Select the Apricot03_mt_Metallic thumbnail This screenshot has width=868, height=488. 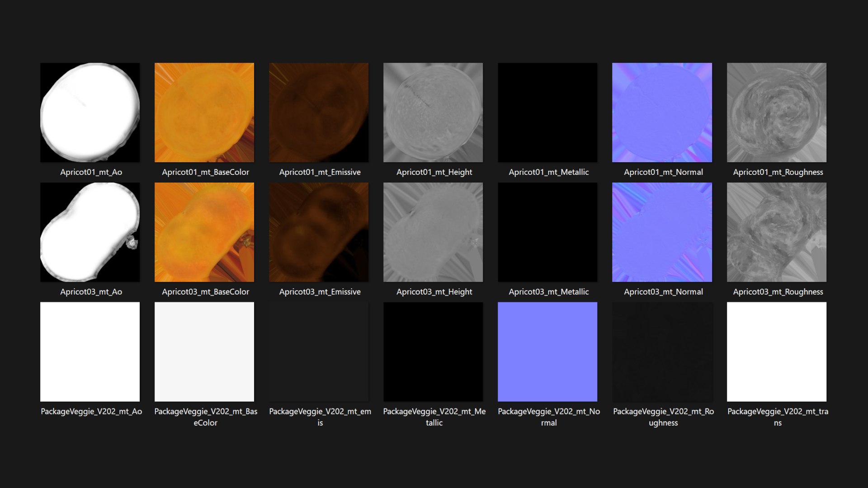point(547,232)
